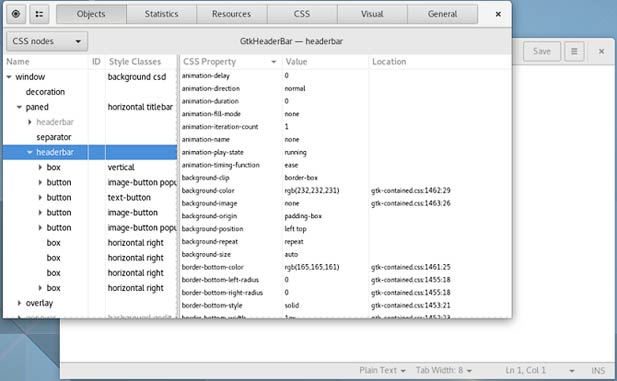The image size is (617, 381).
Task: Click the ID column header
Action: coord(96,62)
